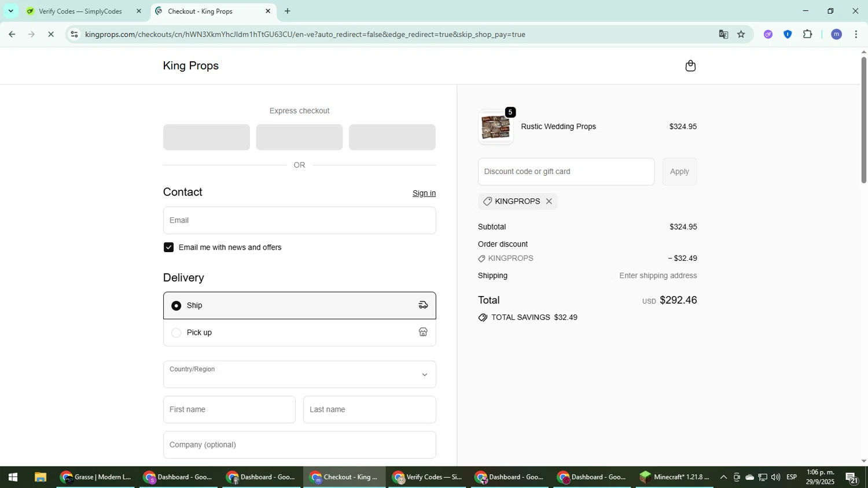Open a new browser tab
The image size is (868, 488).
point(288,11)
